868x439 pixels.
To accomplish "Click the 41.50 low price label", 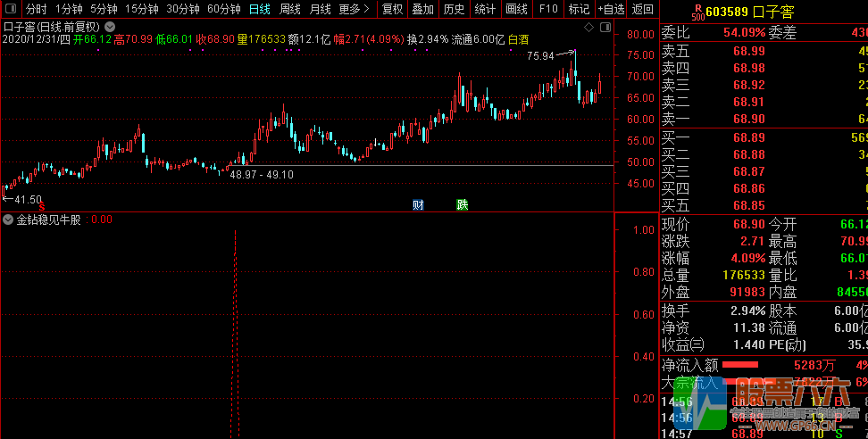I will (28, 200).
